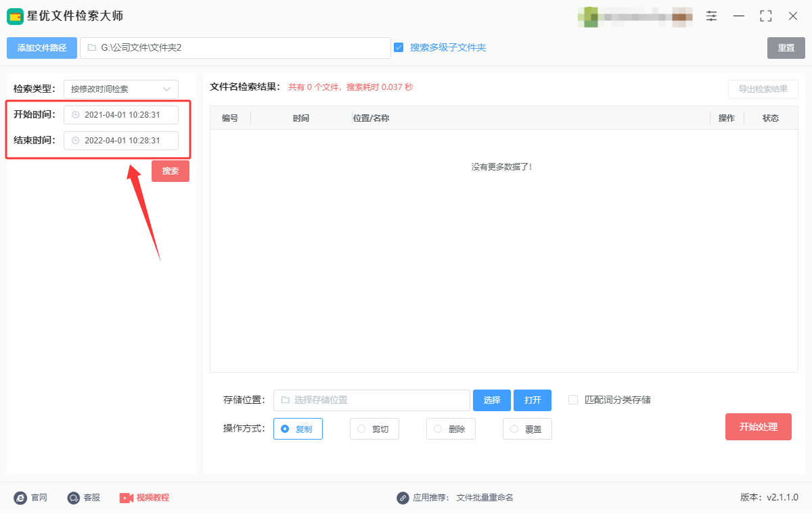This screenshot has width=812, height=514.
Task: Select the 剪切 operation mode
Action: click(x=374, y=429)
